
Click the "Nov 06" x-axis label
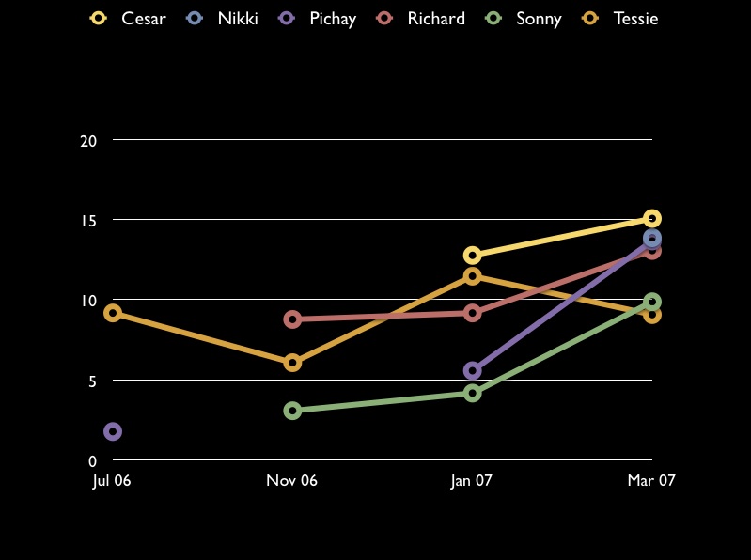pos(292,481)
